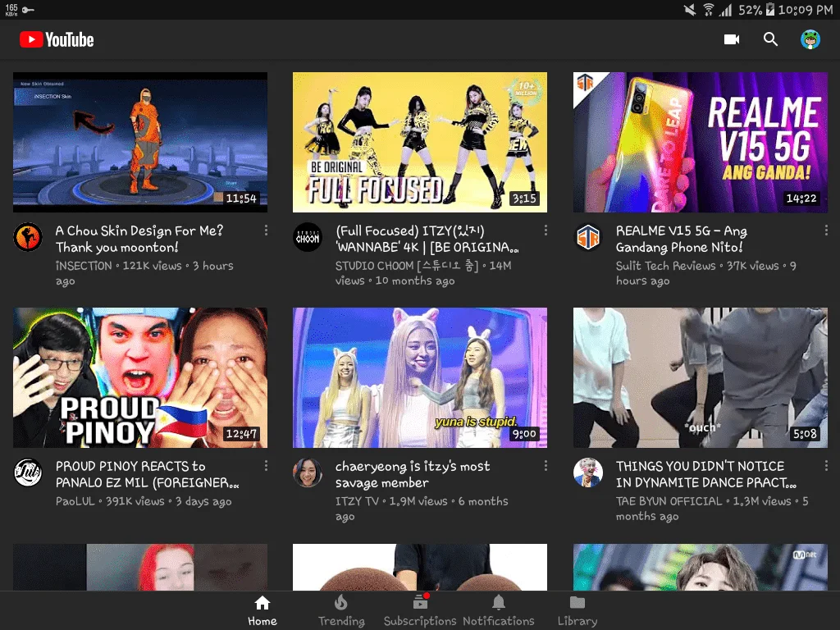
Task: Open options menu for REALME V15 video
Action: click(x=826, y=231)
